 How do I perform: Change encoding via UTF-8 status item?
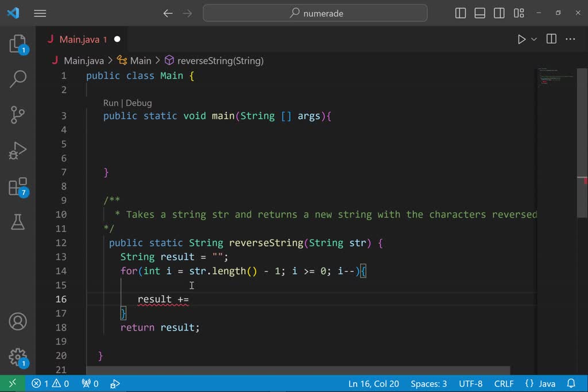(x=471, y=383)
